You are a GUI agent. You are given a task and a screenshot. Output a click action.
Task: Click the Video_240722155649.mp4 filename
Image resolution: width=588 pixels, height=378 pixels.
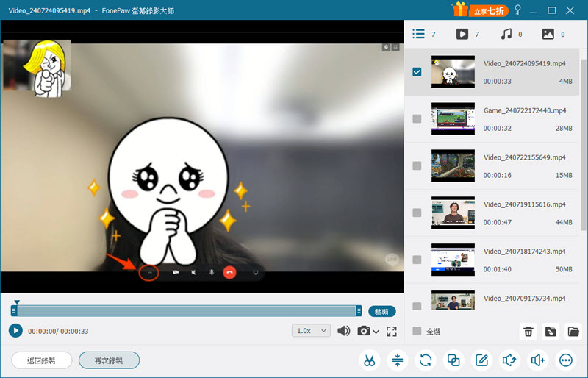pyautogui.click(x=524, y=157)
